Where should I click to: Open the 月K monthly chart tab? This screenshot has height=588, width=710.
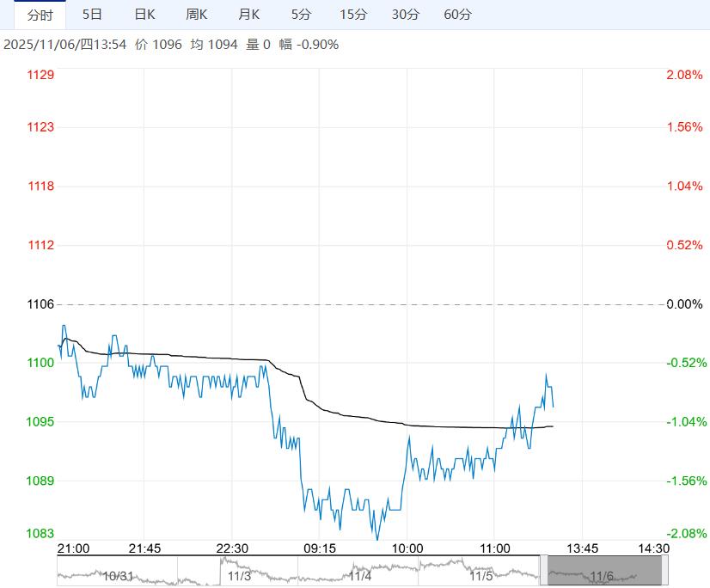(x=248, y=15)
